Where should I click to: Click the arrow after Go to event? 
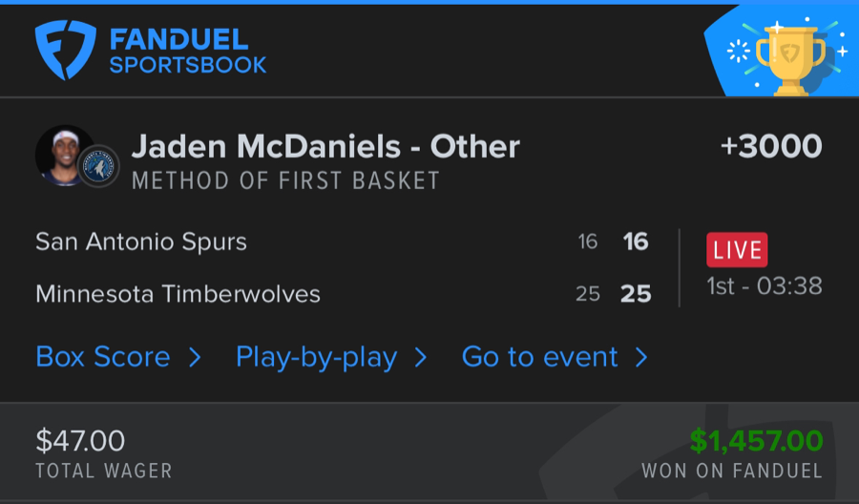coord(641,357)
